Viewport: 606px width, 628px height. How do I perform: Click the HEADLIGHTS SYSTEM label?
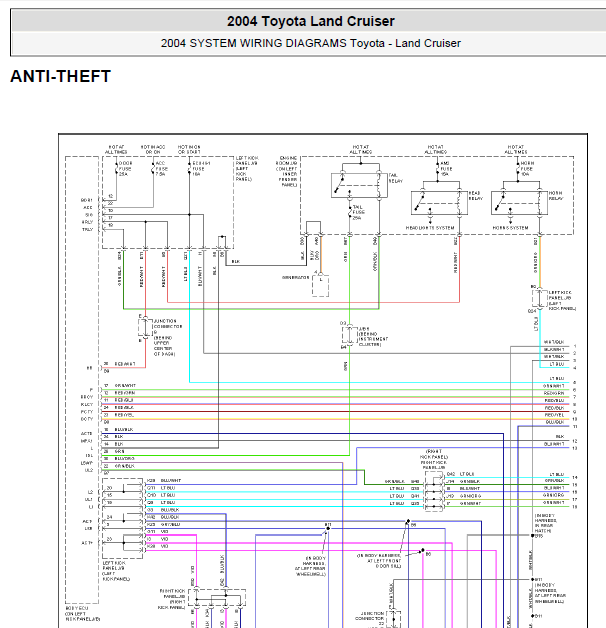click(x=430, y=228)
